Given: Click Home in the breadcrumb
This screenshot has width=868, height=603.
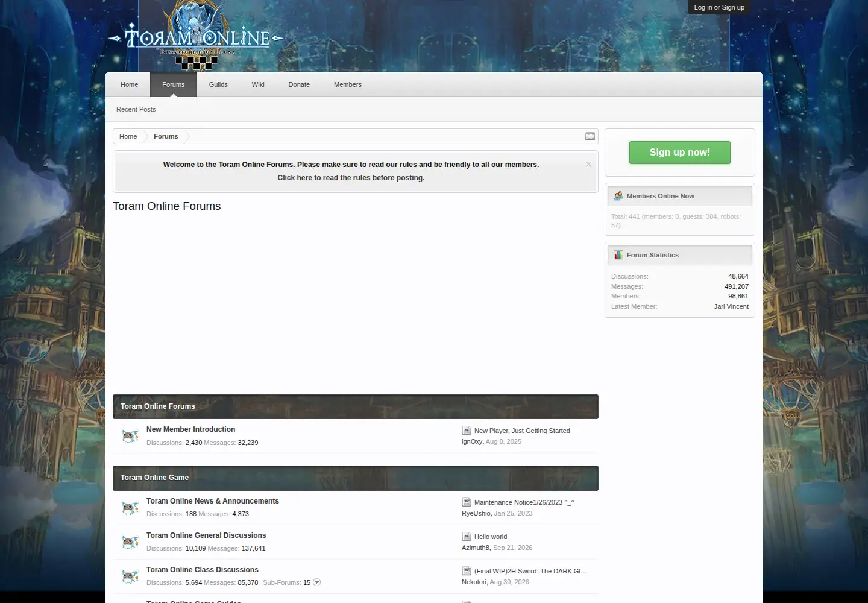Looking at the screenshot, I should click(128, 136).
